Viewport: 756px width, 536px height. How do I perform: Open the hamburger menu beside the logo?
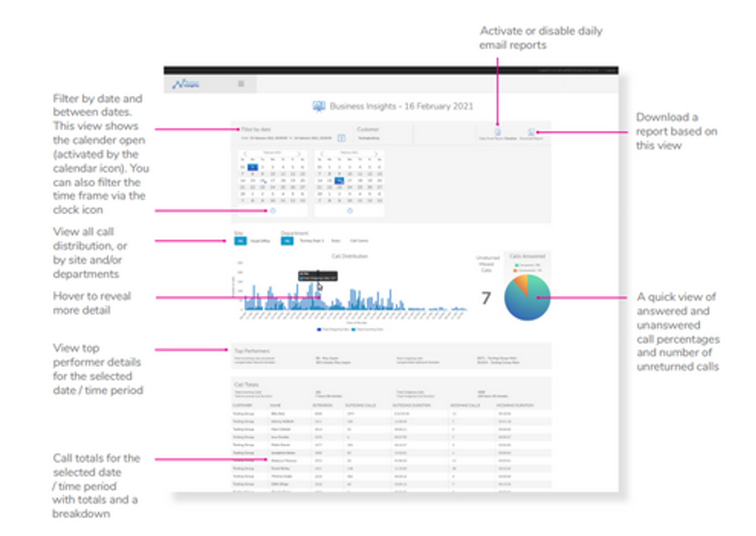pos(241,84)
